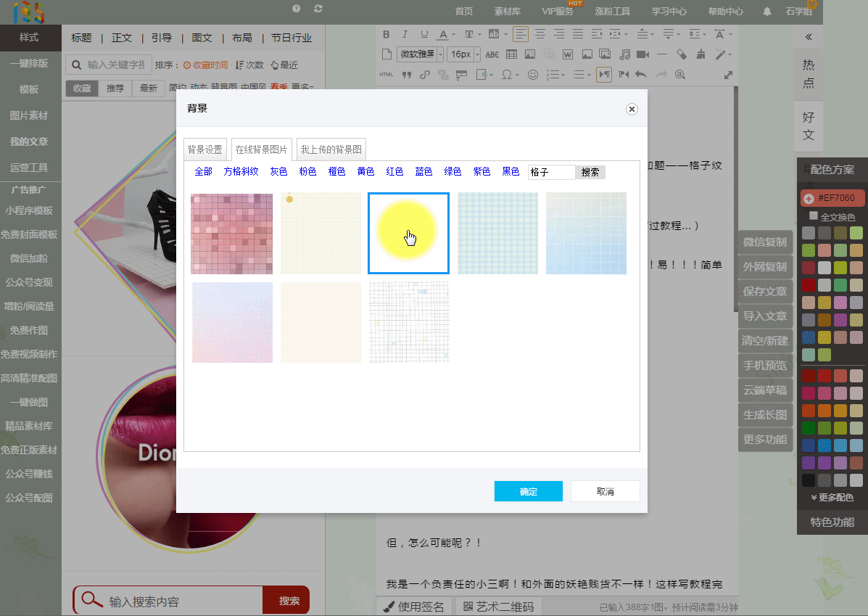Click the notification bell icon in header
Image resolution: width=868 pixels, height=616 pixels.
click(767, 12)
